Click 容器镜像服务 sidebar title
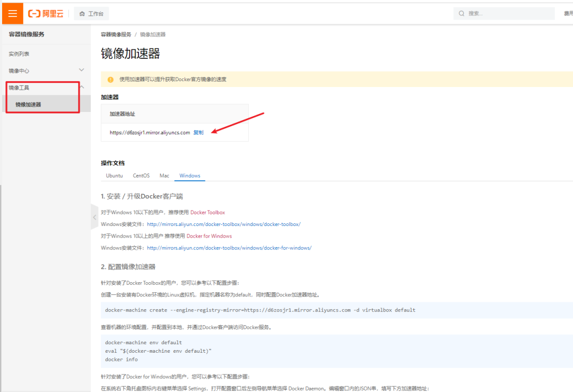Viewport: 573px width, 392px height. click(27, 34)
